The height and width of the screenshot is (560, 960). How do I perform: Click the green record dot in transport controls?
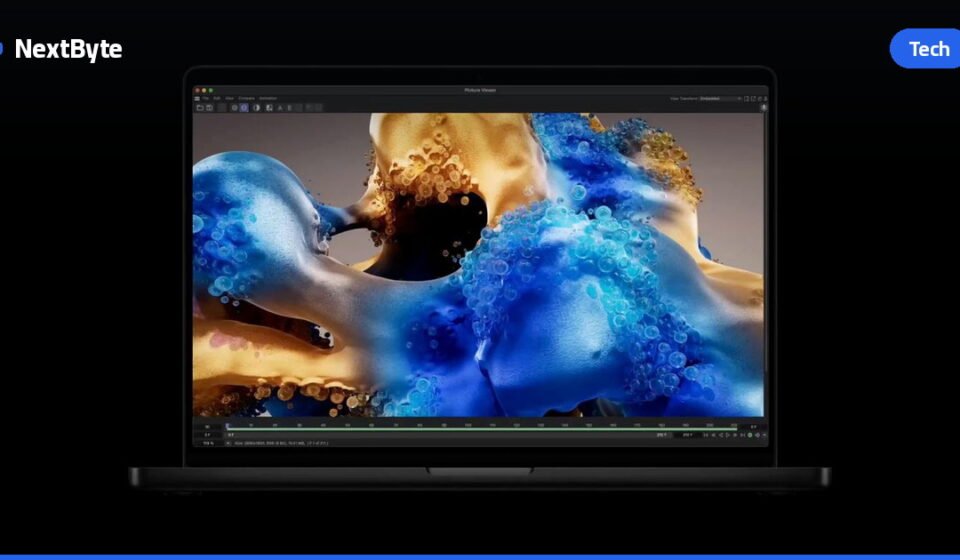[749, 435]
